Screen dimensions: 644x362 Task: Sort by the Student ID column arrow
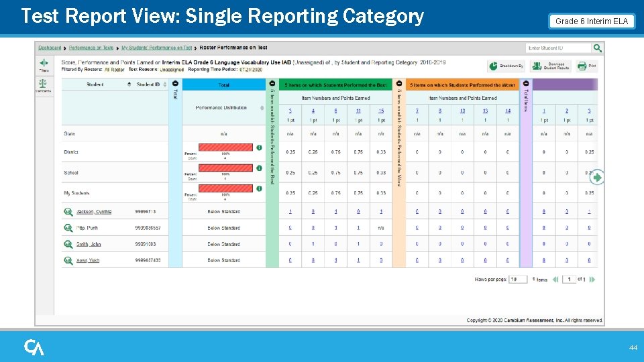coord(165,84)
